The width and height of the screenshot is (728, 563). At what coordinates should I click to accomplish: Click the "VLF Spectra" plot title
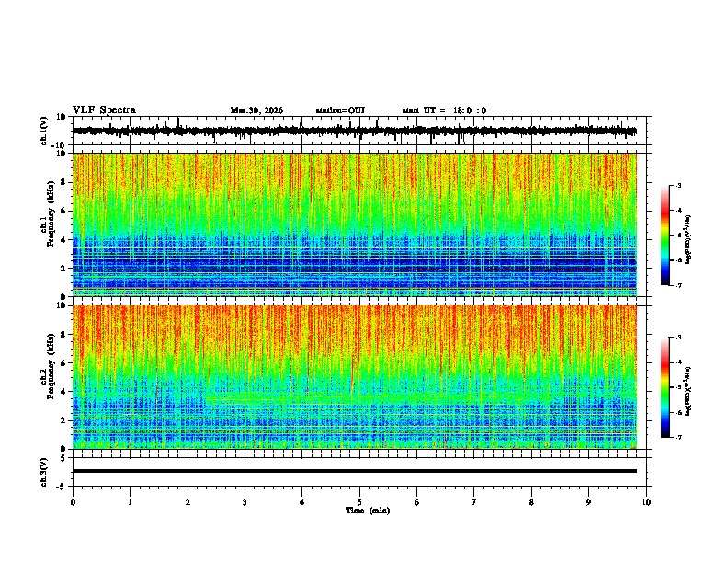click(x=104, y=109)
